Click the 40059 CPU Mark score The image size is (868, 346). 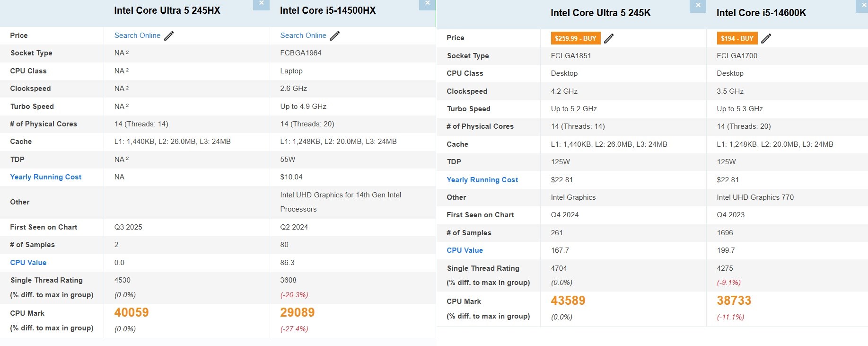pyautogui.click(x=132, y=312)
